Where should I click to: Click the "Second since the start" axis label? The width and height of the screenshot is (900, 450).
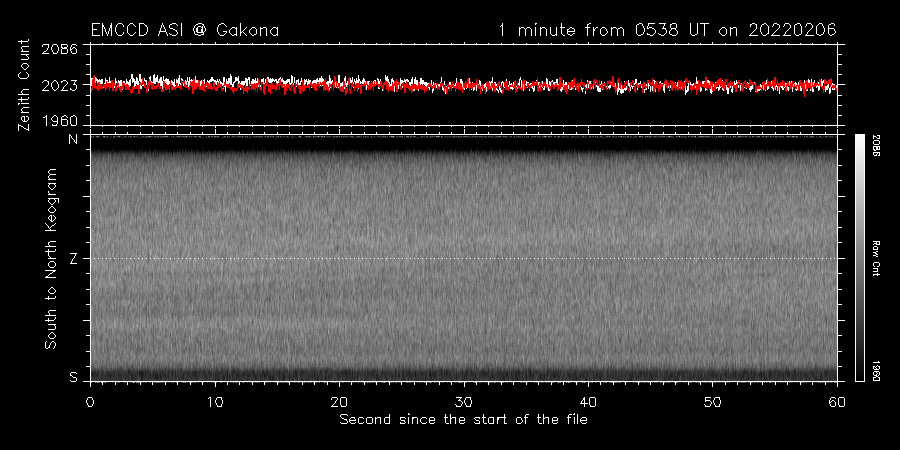point(463,419)
